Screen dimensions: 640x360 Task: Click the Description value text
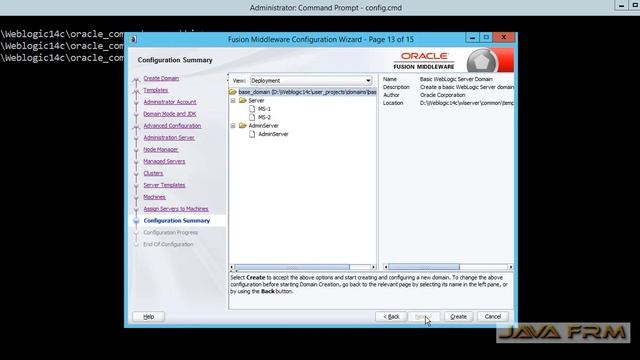pos(467,87)
